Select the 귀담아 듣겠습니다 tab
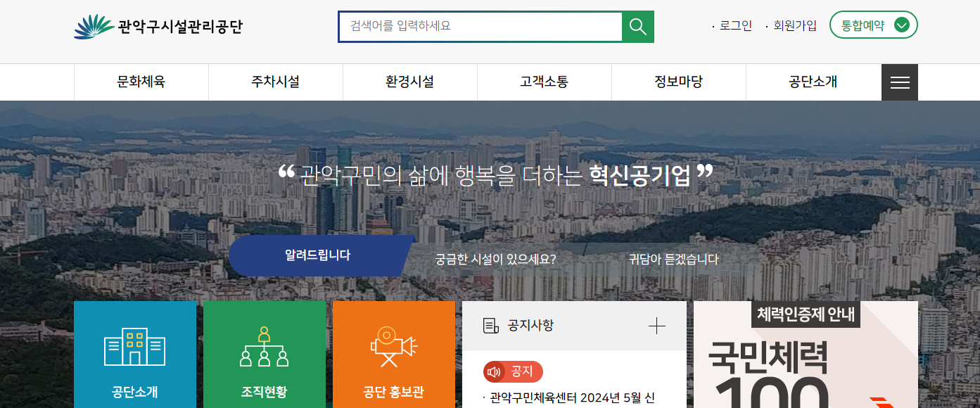 (x=674, y=259)
